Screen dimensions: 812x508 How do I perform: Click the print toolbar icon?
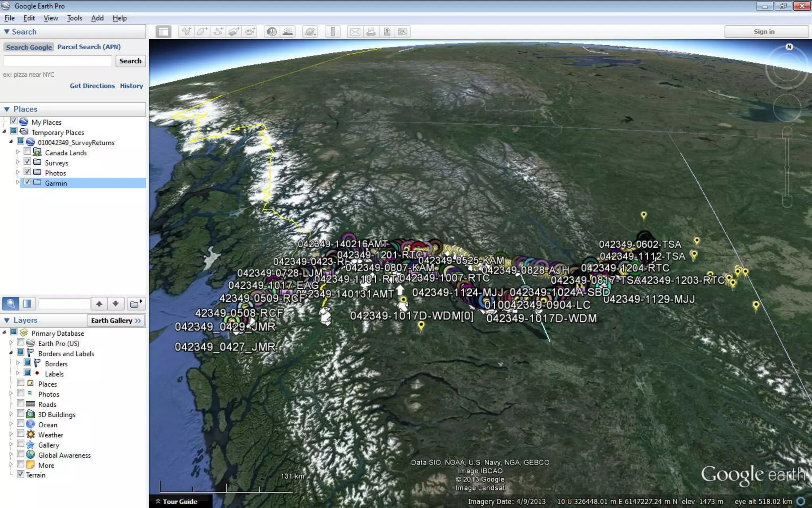[x=371, y=32]
